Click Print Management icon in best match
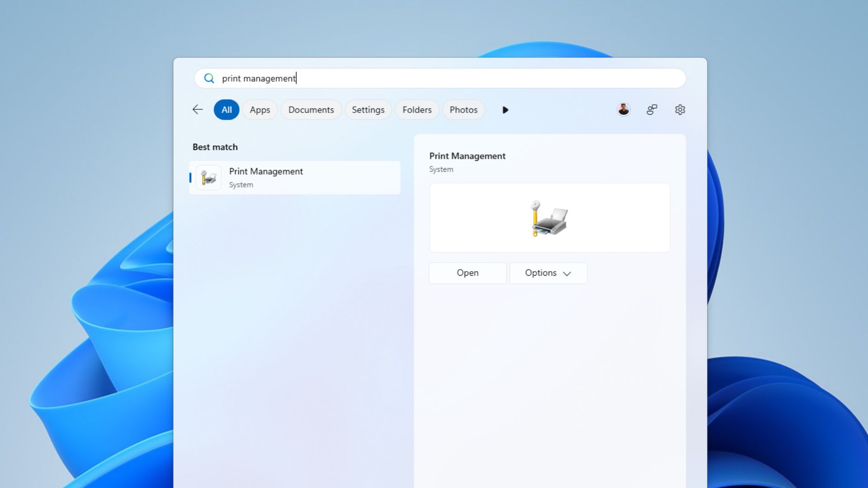The height and width of the screenshot is (488, 868). (x=208, y=178)
